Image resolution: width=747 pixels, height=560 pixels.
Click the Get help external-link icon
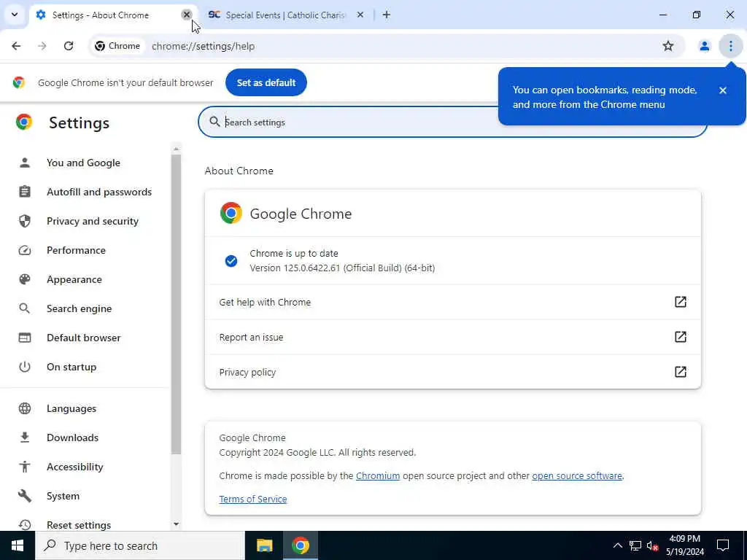681,301
